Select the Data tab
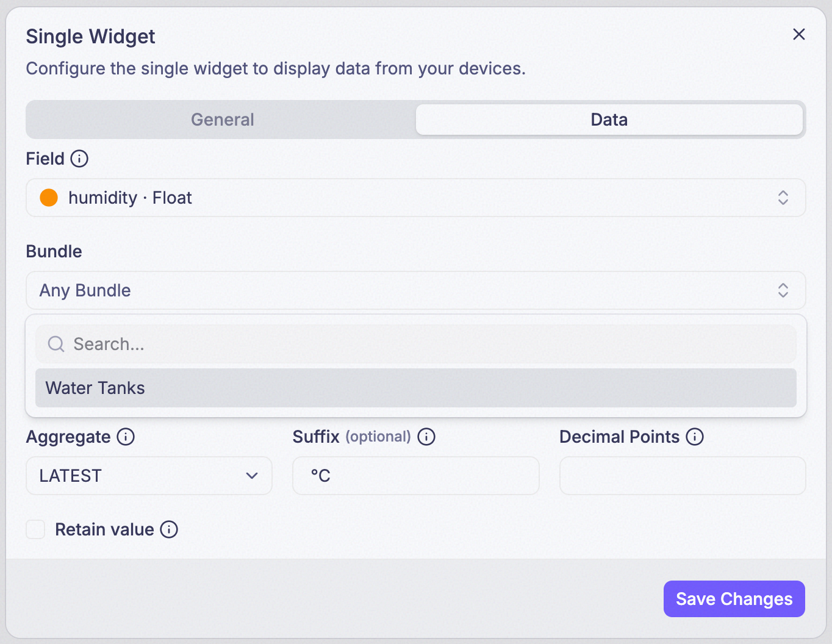Screen dimensions: 832x644 pyautogui.click(x=609, y=120)
